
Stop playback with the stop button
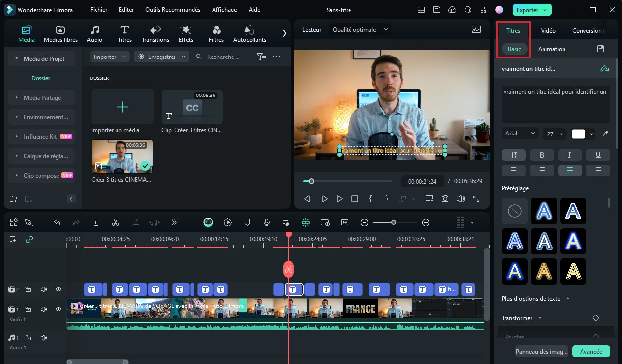355,199
